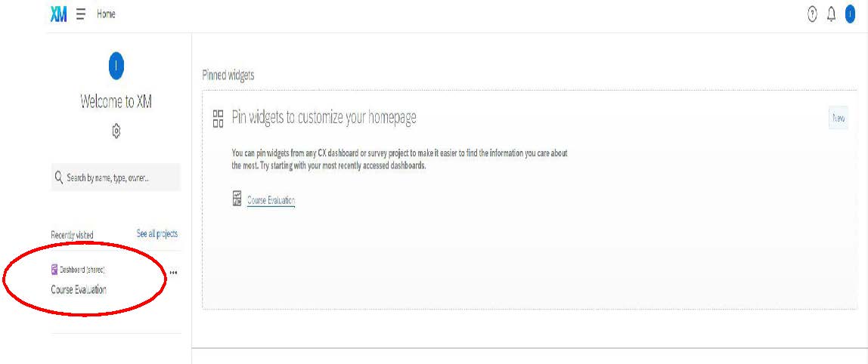Focus the Search by name, type, owner field
This screenshot has height=364, width=868.
(121, 177)
